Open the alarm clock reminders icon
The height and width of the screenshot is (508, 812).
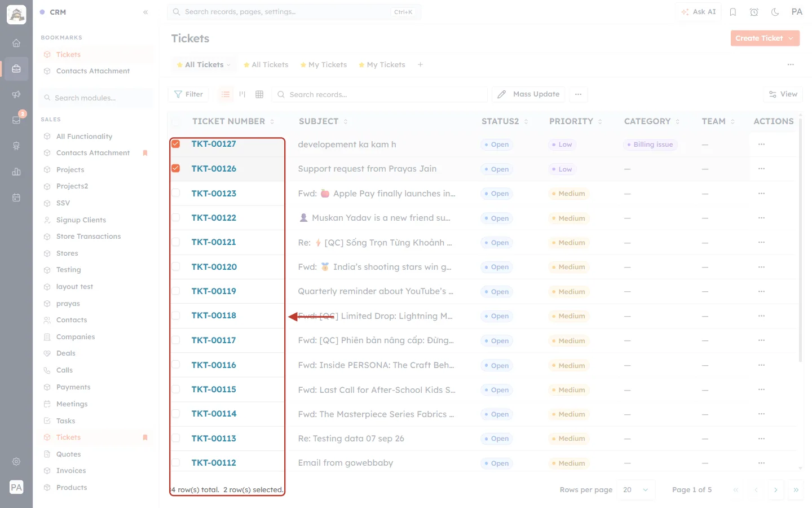[x=754, y=12]
